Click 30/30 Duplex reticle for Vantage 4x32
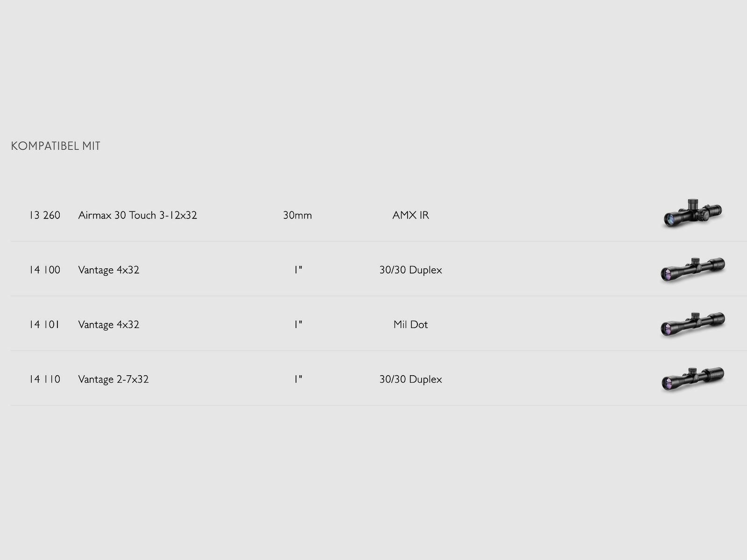The width and height of the screenshot is (747, 560). click(410, 270)
